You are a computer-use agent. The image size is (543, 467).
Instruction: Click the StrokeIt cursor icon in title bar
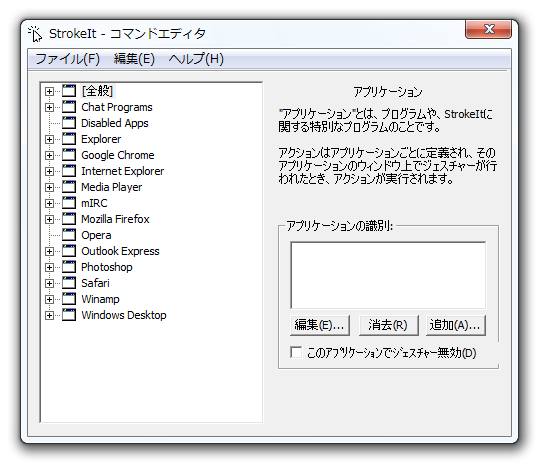coord(35,34)
